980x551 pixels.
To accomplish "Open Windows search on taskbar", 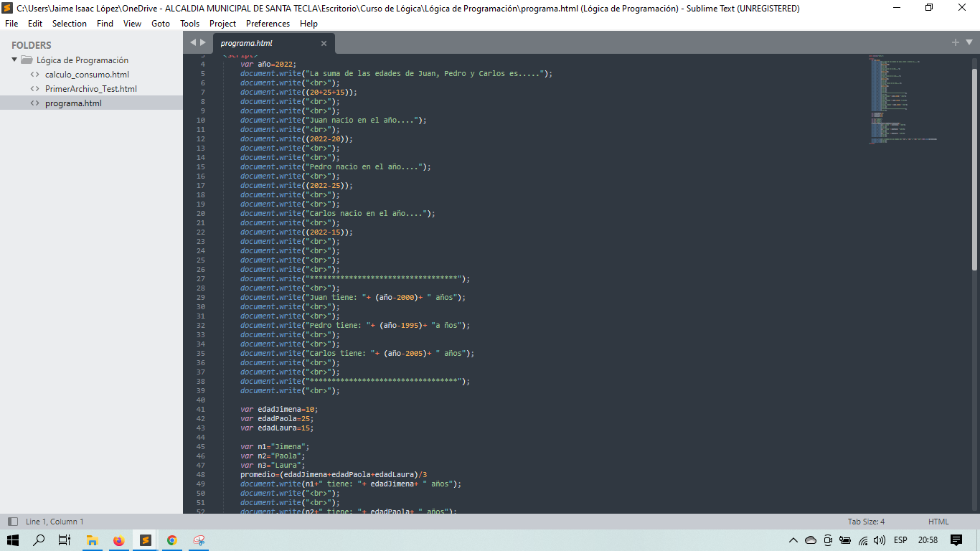I will point(39,540).
